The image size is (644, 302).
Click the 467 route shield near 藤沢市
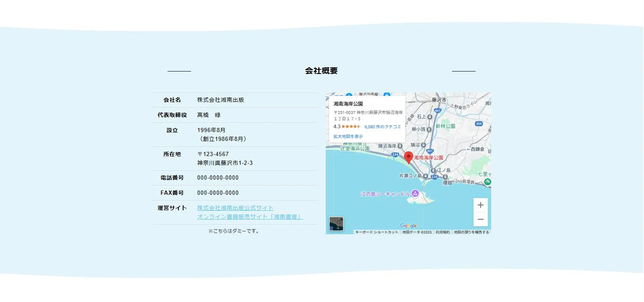point(437,111)
